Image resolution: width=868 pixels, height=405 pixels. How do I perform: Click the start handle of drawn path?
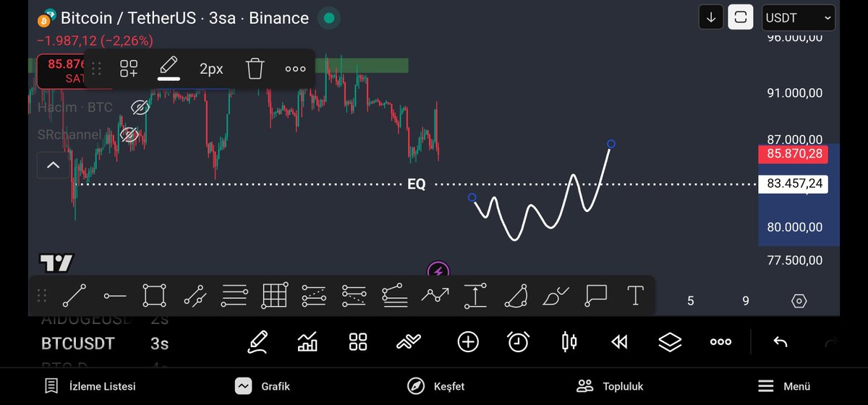click(472, 197)
